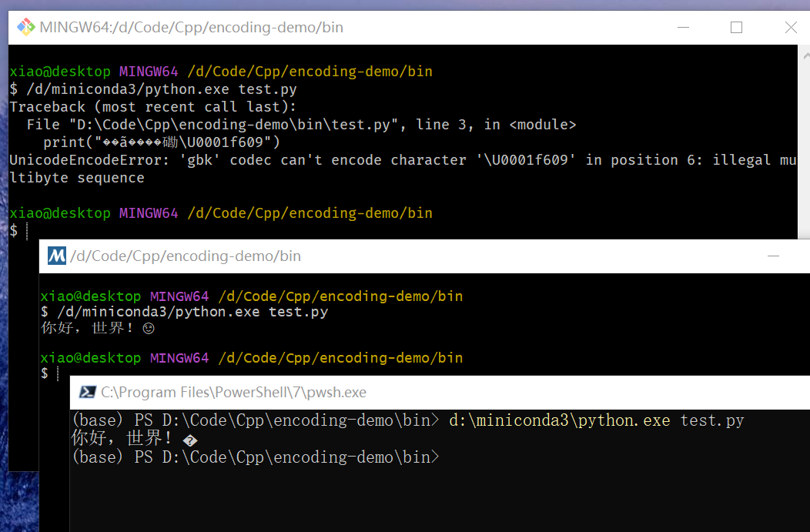Minimize the MINGW64 Git Bash window
The height and width of the screenshot is (532, 810).
click(x=681, y=28)
